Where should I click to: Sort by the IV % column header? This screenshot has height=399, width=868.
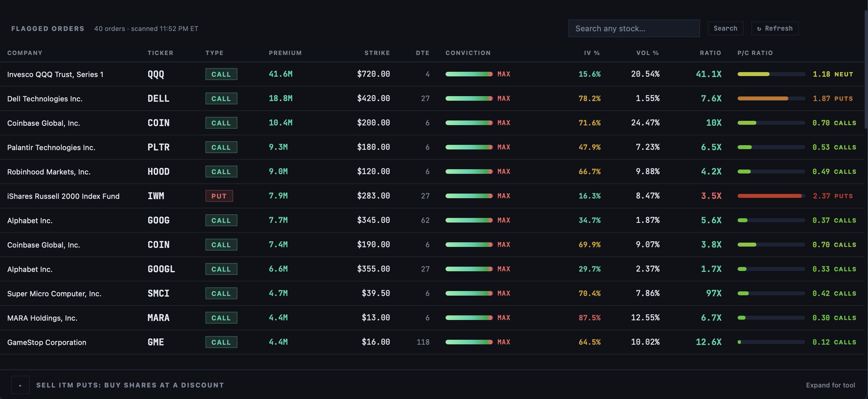click(x=592, y=53)
